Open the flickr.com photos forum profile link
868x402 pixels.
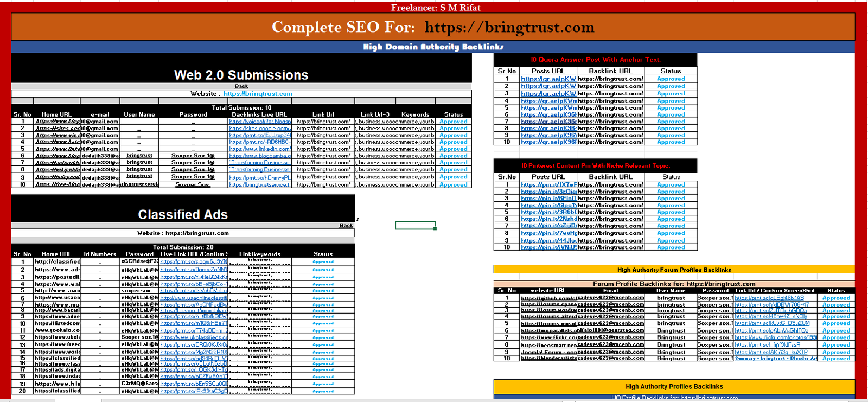775,337
